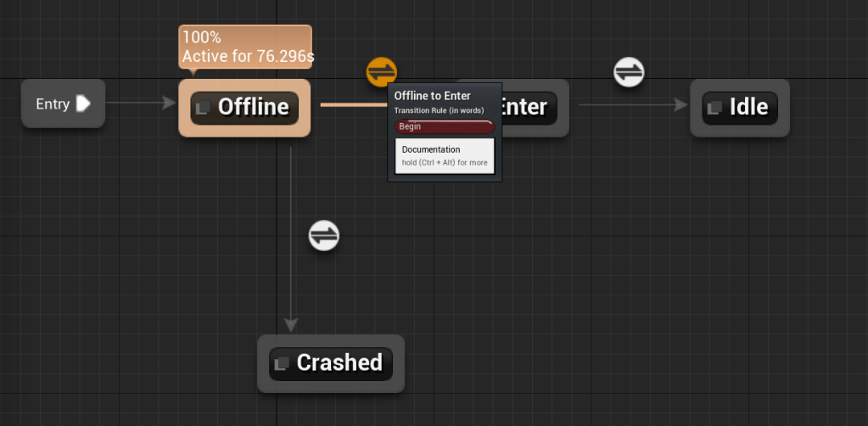Select the partially hidden Enter state node
This screenshot has width=868, height=426.
pyautogui.click(x=533, y=107)
